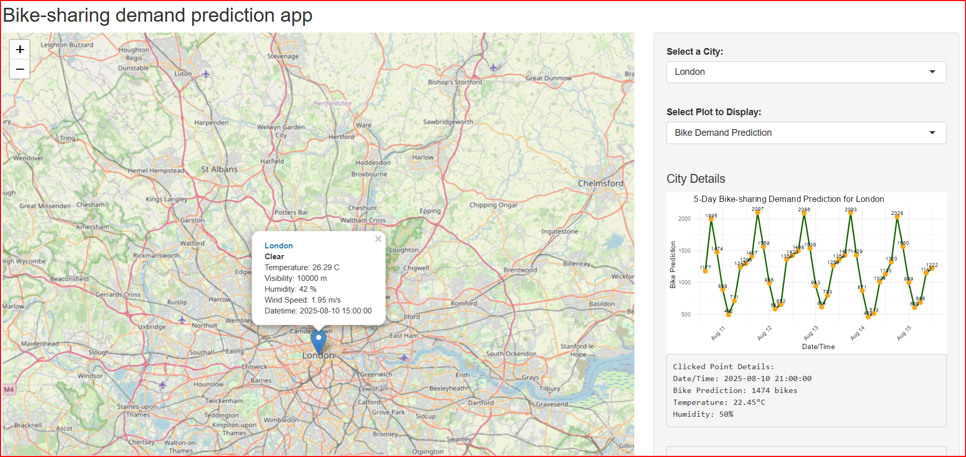Click the 871 data point on plot

click(862, 291)
